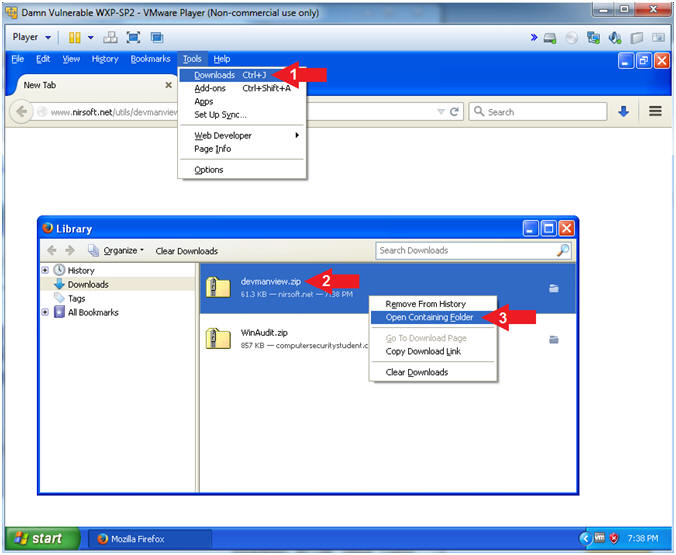Click the WinAudit.zip archive file icon

tap(218, 339)
